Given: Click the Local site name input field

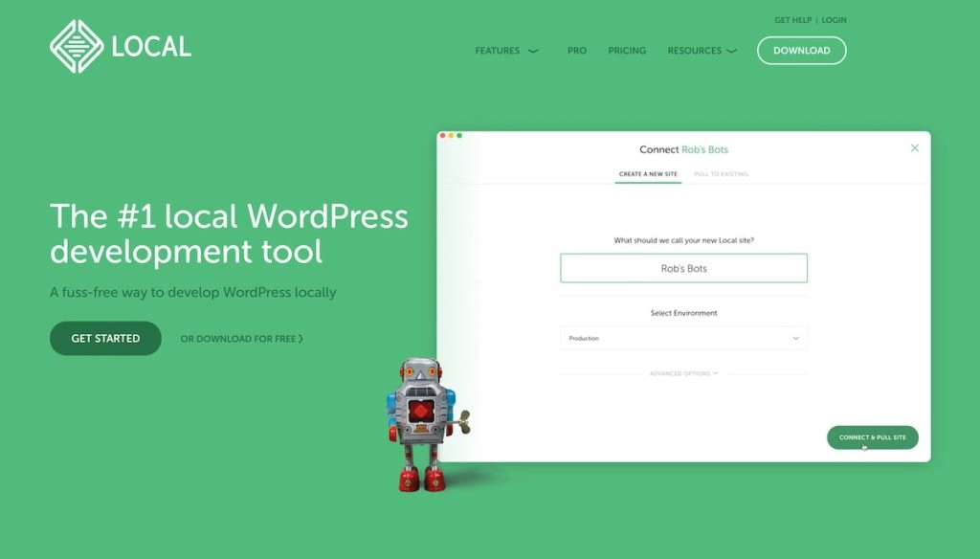Looking at the screenshot, I should point(683,268).
